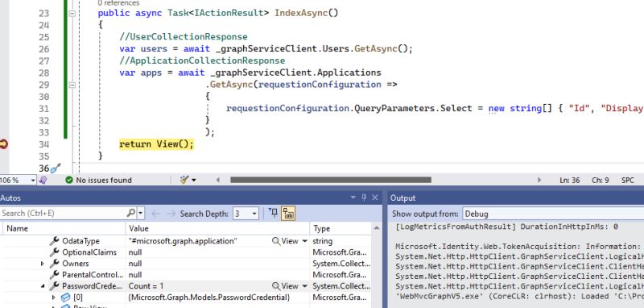Click the green check No issues found indicator
The image size is (644, 308).
pos(98,180)
